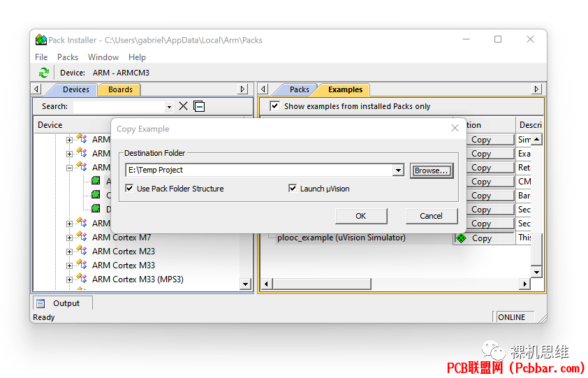
Task: Click the ARM Cortex M33 family icon
Action: tap(82, 264)
